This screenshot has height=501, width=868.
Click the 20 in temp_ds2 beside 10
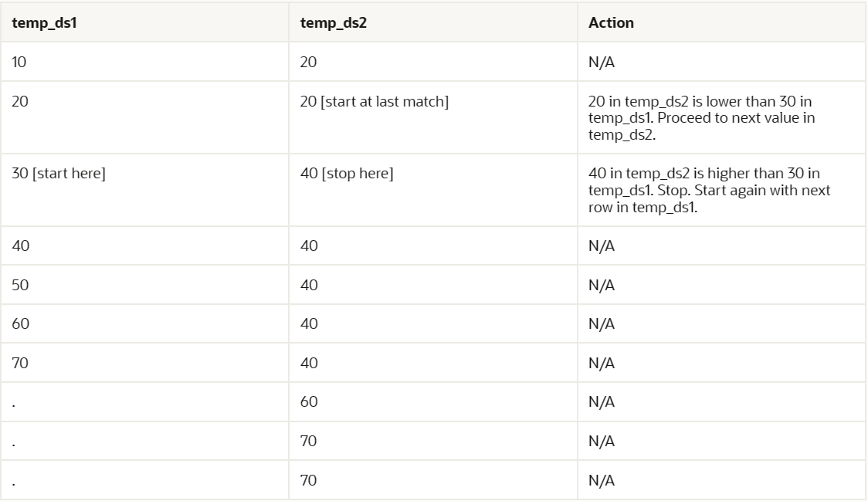309,62
